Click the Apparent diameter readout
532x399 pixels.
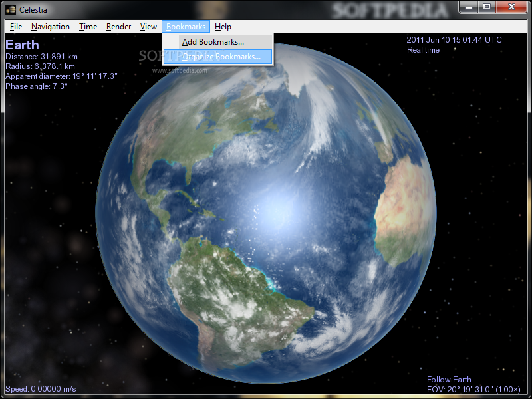(61, 76)
